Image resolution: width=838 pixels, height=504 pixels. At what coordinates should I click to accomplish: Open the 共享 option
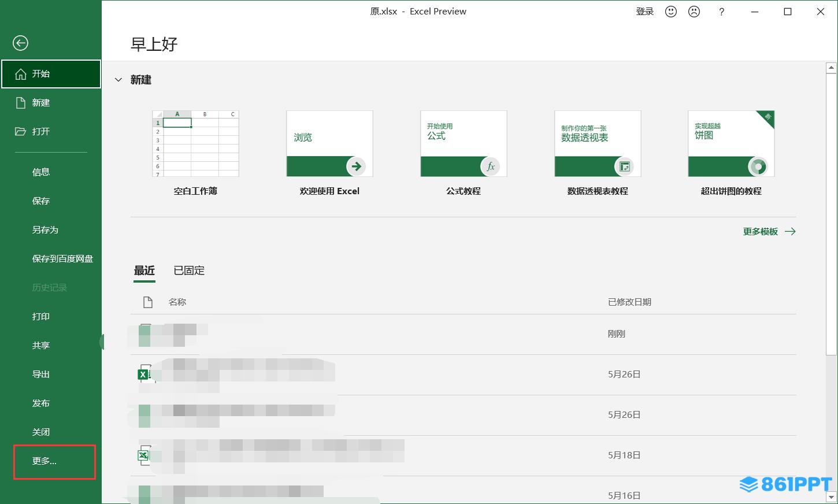51,346
